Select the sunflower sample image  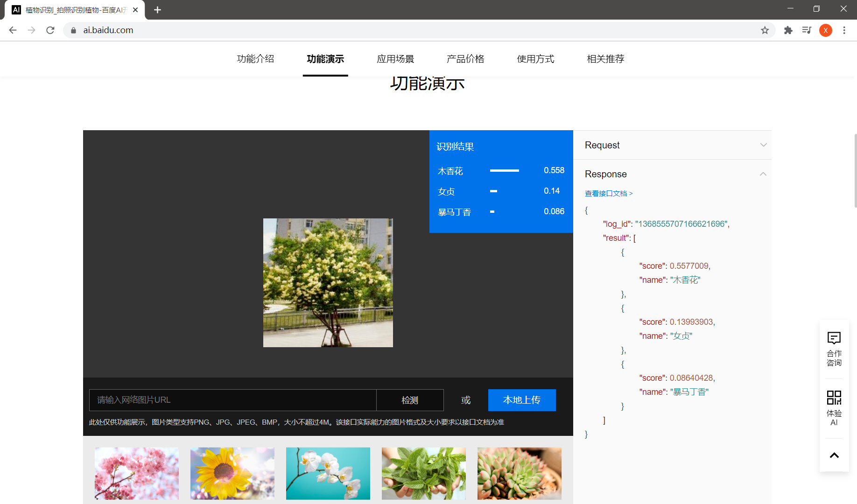coord(232,474)
